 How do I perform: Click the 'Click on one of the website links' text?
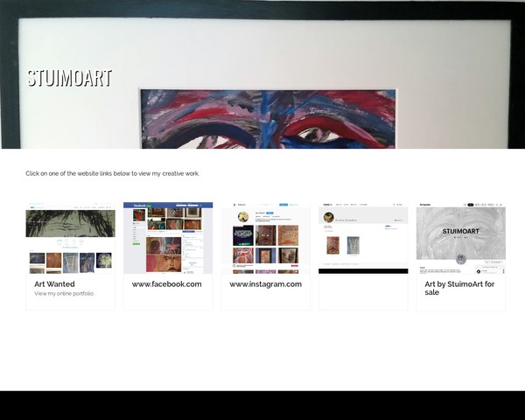point(112,173)
